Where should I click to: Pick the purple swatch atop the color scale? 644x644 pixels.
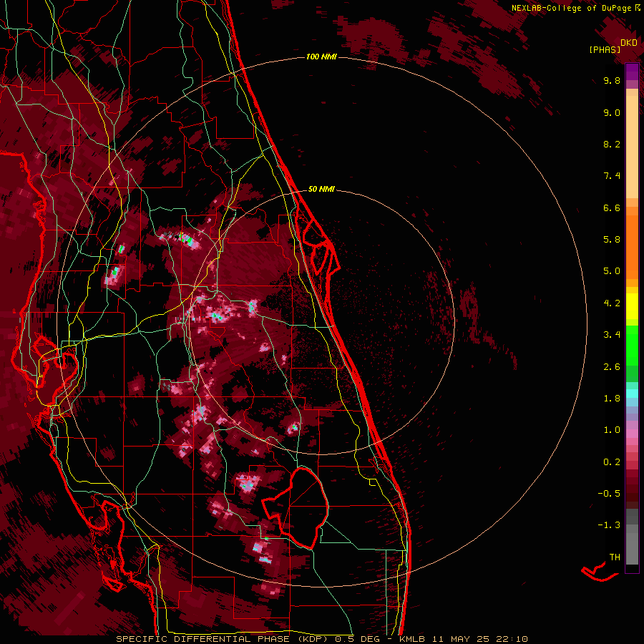(x=632, y=72)
